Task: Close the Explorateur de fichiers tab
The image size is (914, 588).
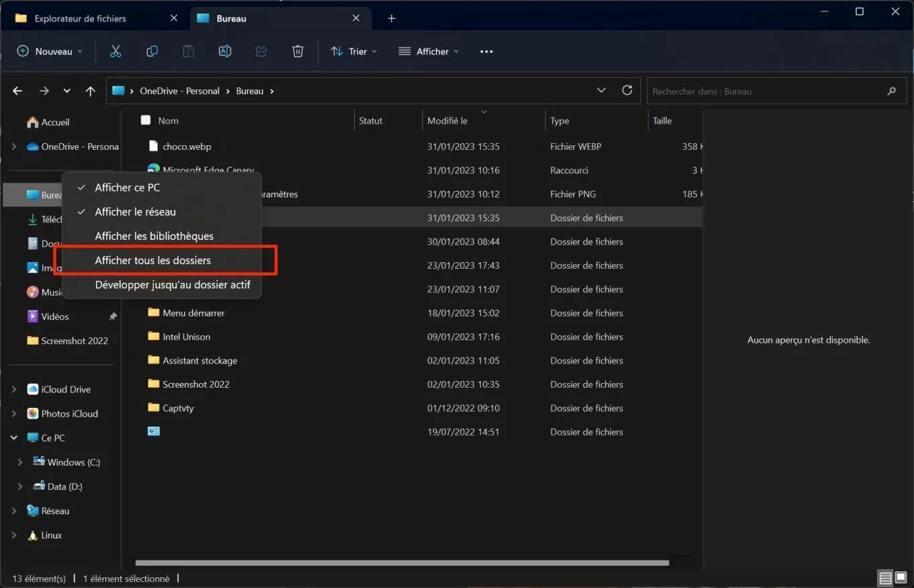Action: pos(174,19)
